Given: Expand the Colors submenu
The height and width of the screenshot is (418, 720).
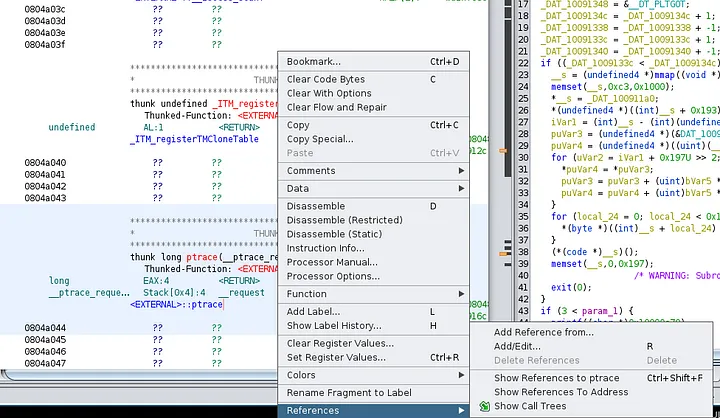Looking at the screenshot, I should point(373,375).
